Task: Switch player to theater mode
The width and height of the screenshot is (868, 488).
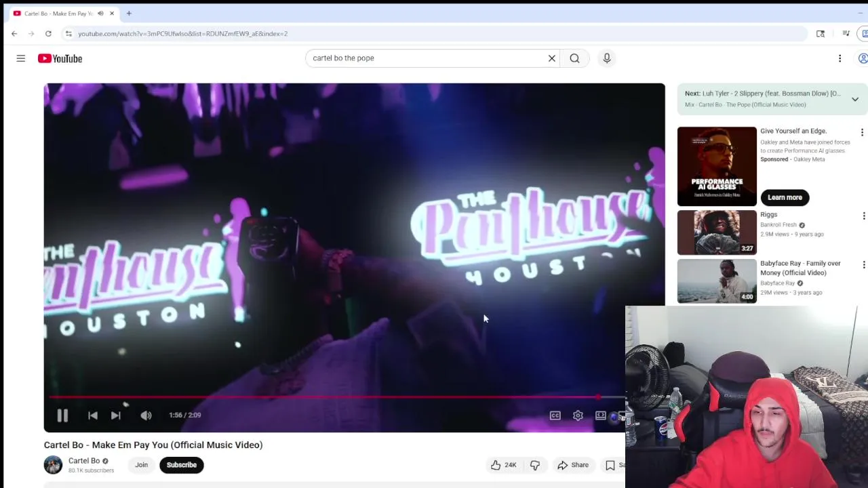Action: pos(601,415)
